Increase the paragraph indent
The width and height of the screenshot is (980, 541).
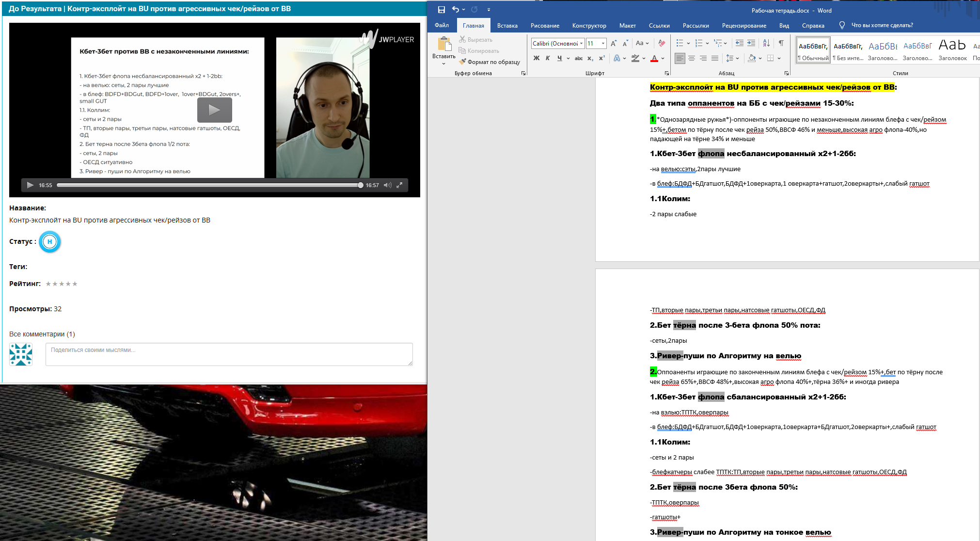click(751, 43)
